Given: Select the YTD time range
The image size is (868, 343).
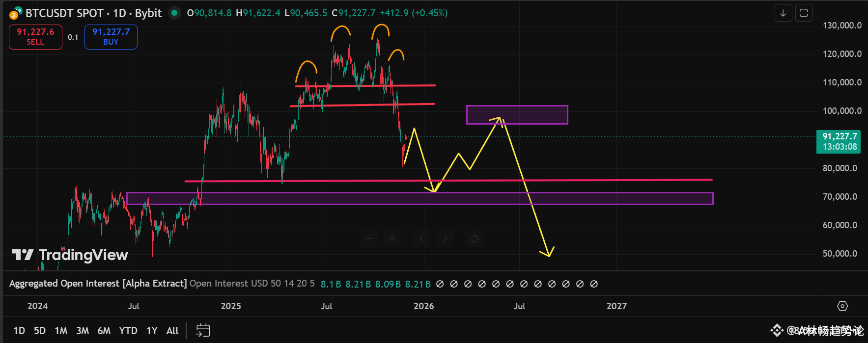Looking at the screenshot, I should pos(128,331).
